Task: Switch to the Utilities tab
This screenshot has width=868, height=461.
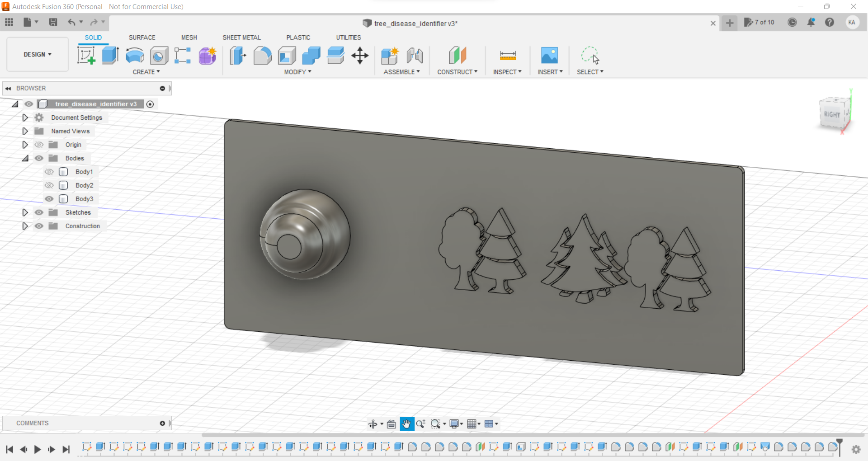Action: pyautogui.click(x=348, y=38)
